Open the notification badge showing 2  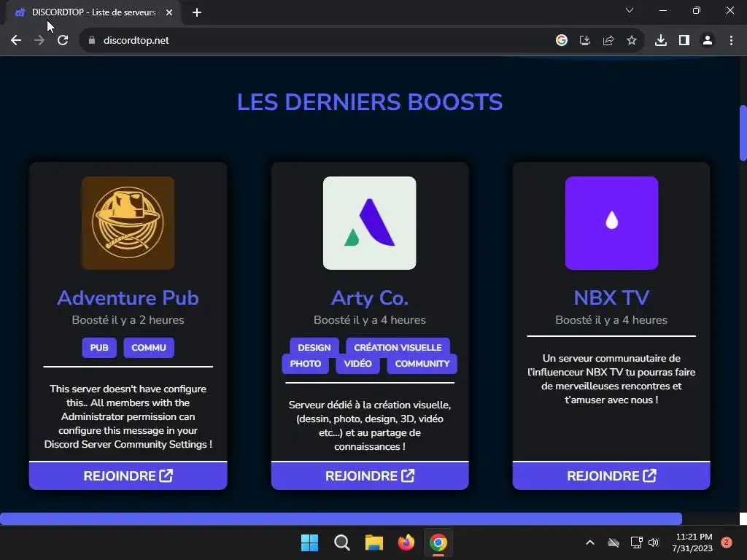727,542
